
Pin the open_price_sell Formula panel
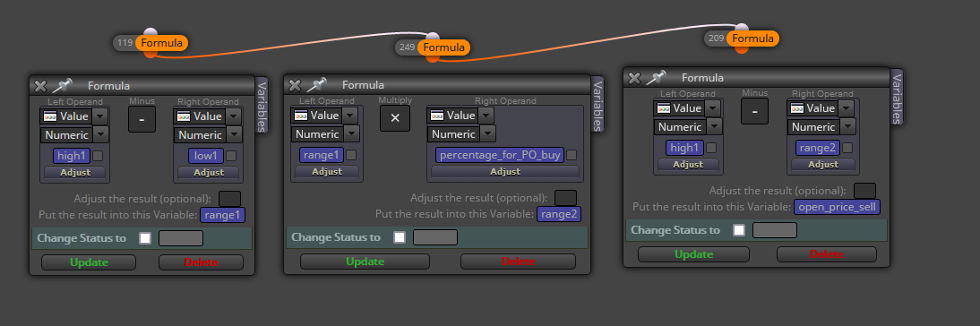pyautogui.click(x=656, y=77)
